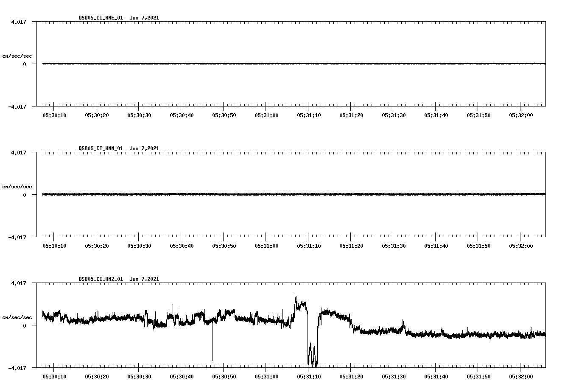Click the HNZ plot time label 05:31:50
Screen dimensions: 576x392
pos(478,377)
